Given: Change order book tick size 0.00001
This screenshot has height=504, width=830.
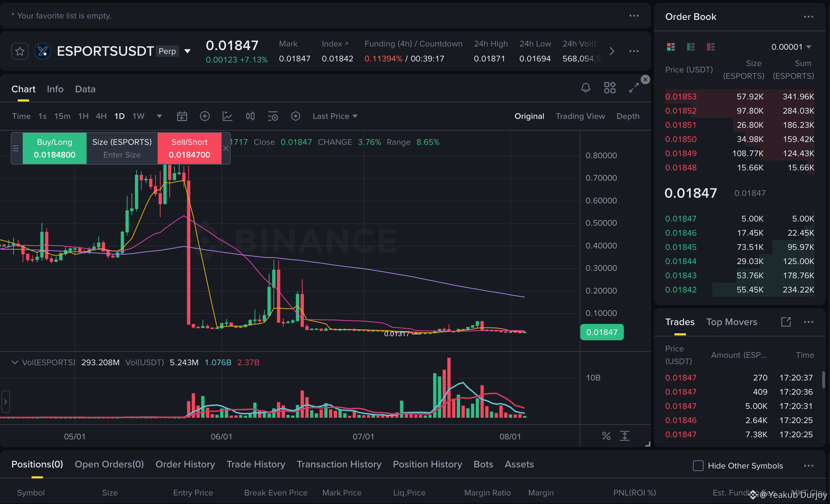Looking at the screenshot, I should tap(791, 47).
